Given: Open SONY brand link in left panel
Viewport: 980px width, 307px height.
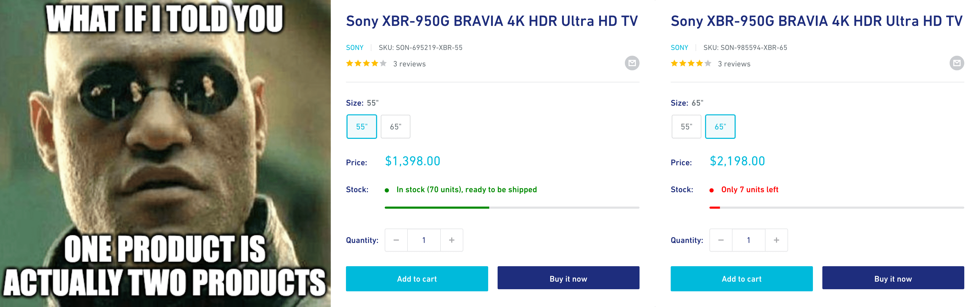Looking at the screenshot, I should point(355,48).
